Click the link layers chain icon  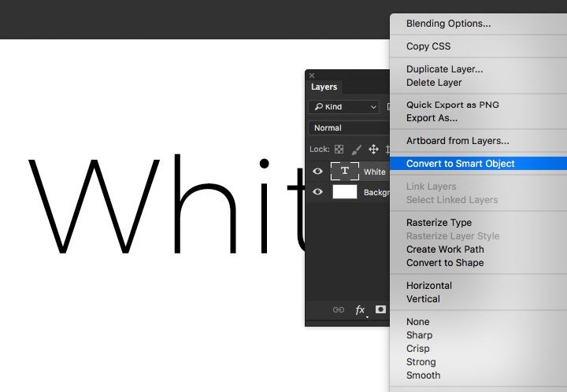pos(339,310)
